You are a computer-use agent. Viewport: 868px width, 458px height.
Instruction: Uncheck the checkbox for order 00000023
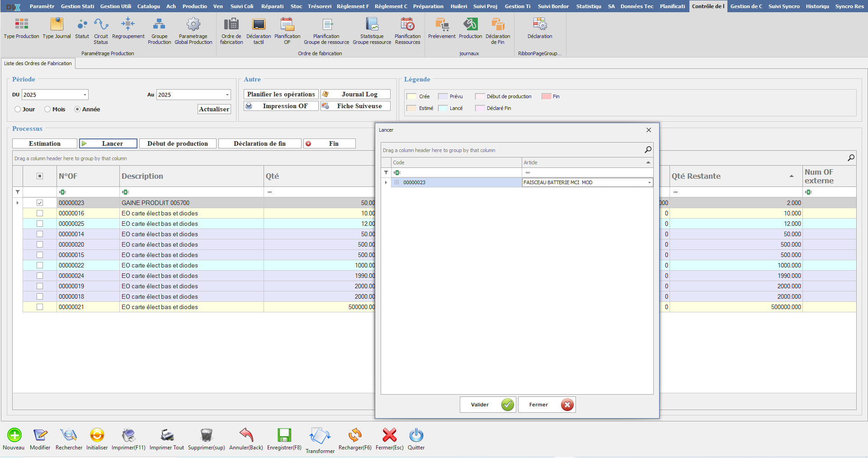click(40, 203)
